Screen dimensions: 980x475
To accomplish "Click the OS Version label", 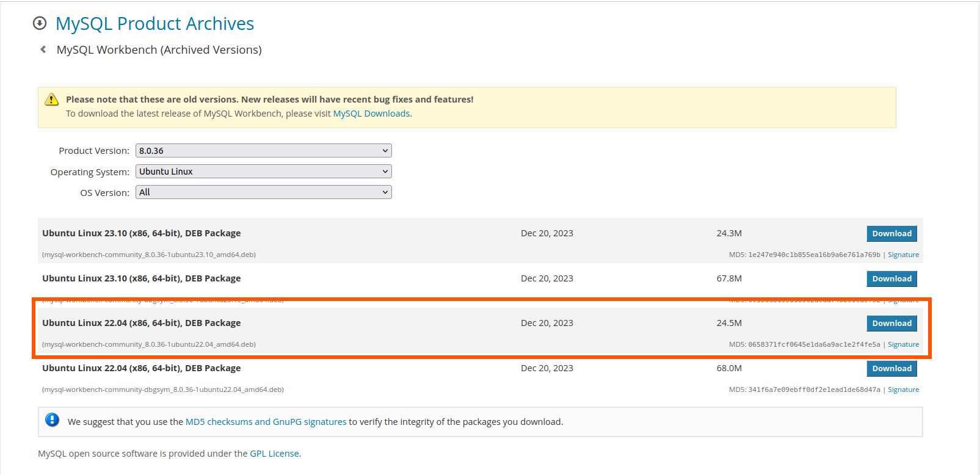I will point(105,193).
